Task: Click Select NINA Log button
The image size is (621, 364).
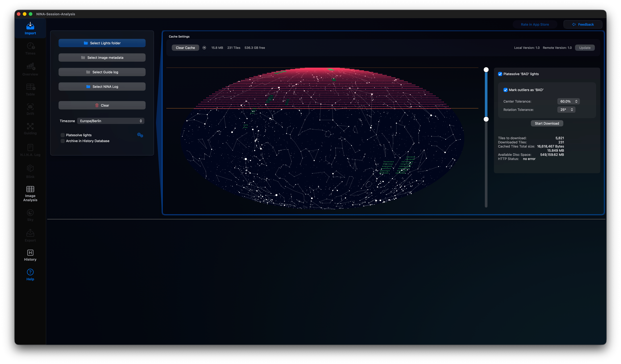Action: pyautogui.click(x=102, y=87)
